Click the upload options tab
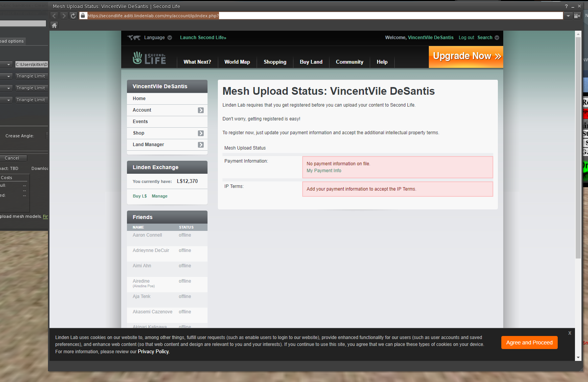 point(12,41)
